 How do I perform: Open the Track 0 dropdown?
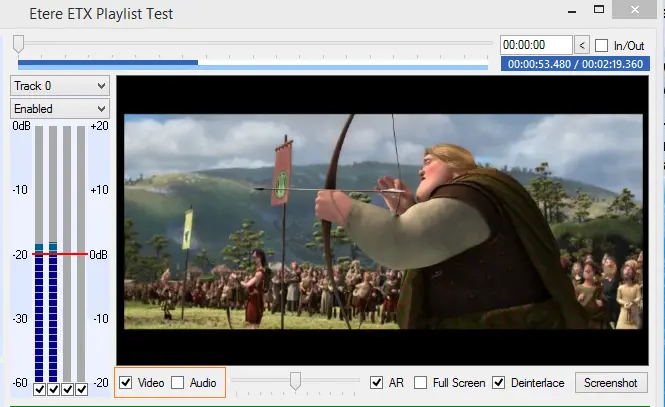(x=59, y=86)
